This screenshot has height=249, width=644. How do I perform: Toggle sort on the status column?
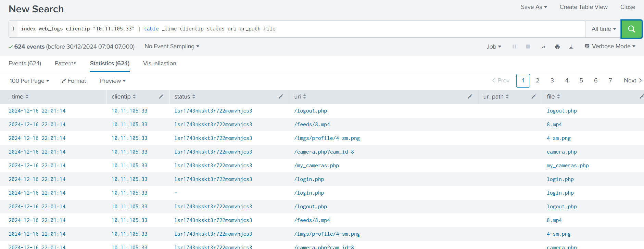(x=185, y=97)
